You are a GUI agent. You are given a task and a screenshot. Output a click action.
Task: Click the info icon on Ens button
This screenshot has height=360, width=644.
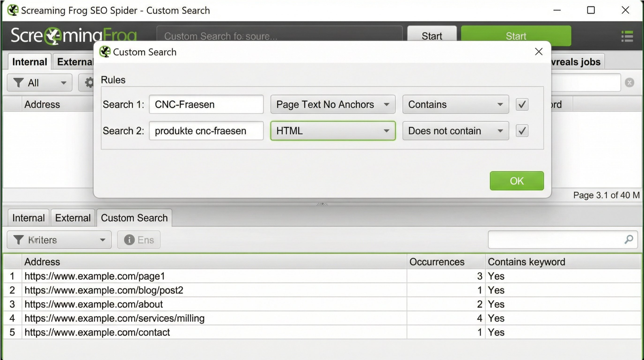click(x=129, y=240)
